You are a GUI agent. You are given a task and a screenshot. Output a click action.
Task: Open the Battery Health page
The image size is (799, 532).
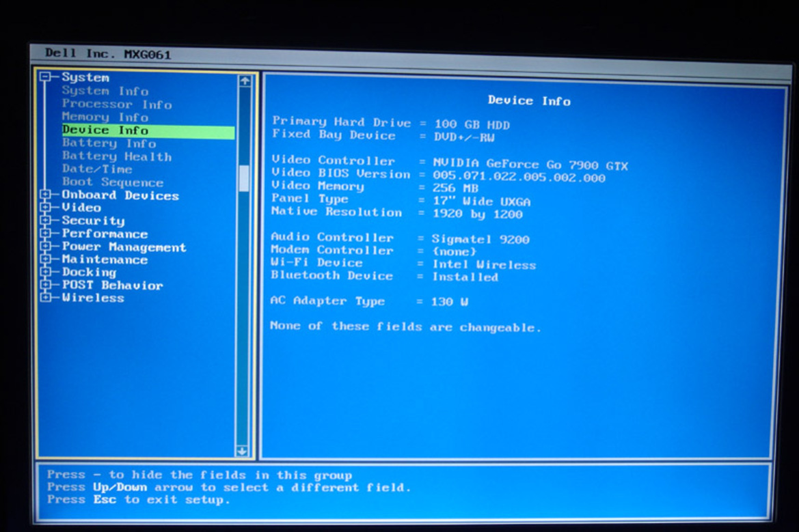tap(117, 156)
